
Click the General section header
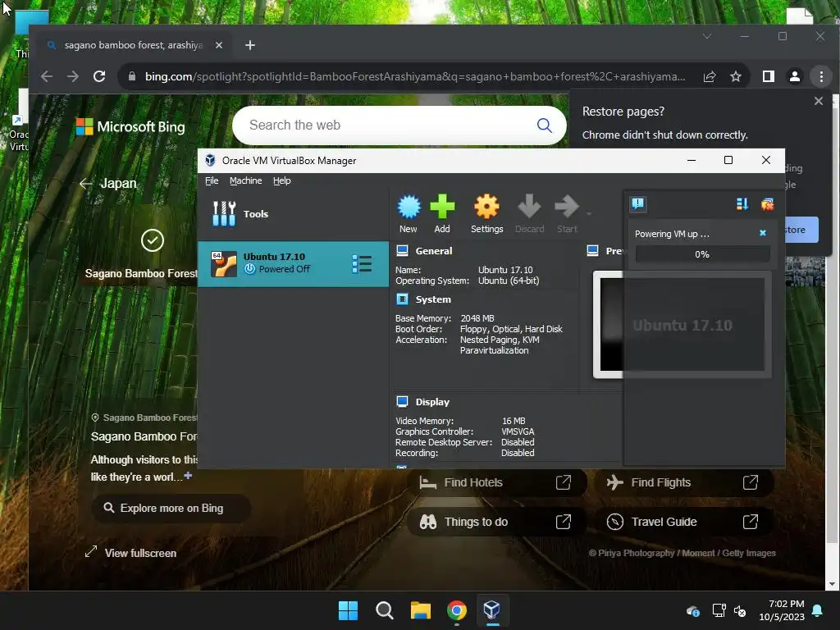[433, 251]
